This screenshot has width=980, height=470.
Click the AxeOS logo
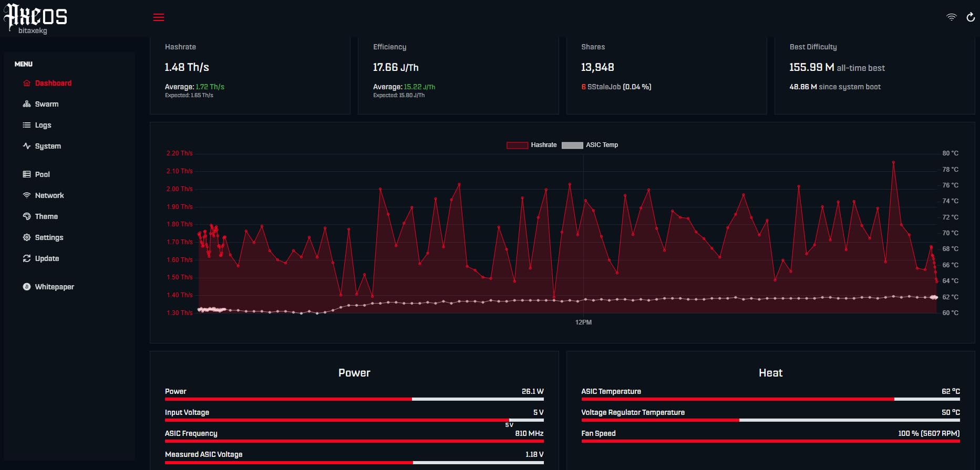point(36,17)
